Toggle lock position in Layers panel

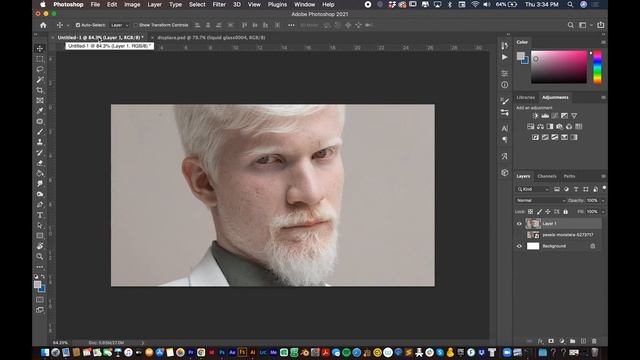coord(548,212)
